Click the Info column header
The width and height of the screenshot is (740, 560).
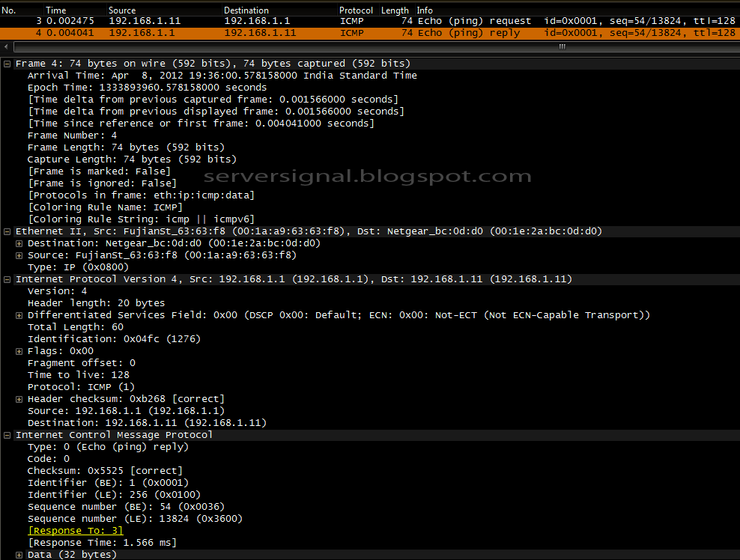[425, 10]
